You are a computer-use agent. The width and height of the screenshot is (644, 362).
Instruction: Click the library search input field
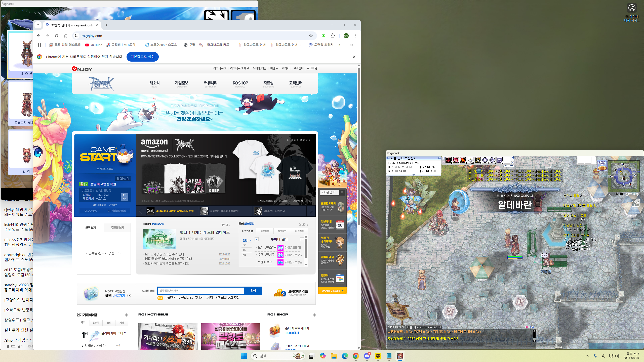point(201,291)
